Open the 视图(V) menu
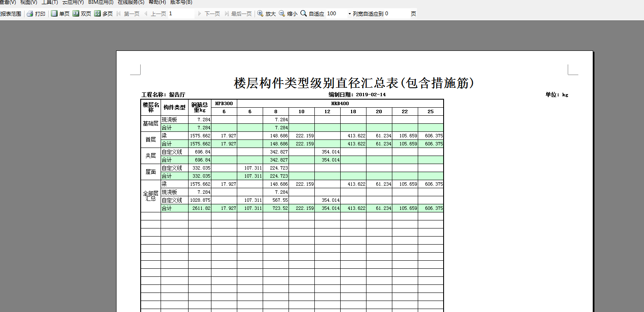The height and width of the screenshot is (312, 644). [x=28, y=2]
